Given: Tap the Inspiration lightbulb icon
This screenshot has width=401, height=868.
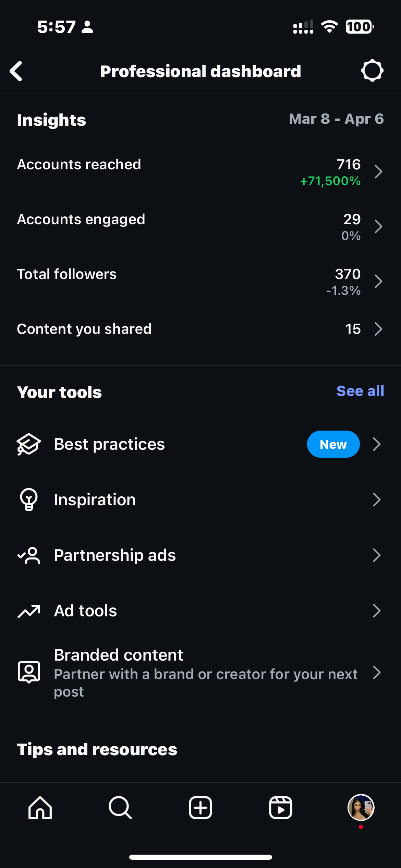Looking at the screenshot, I should coord(29,499).
